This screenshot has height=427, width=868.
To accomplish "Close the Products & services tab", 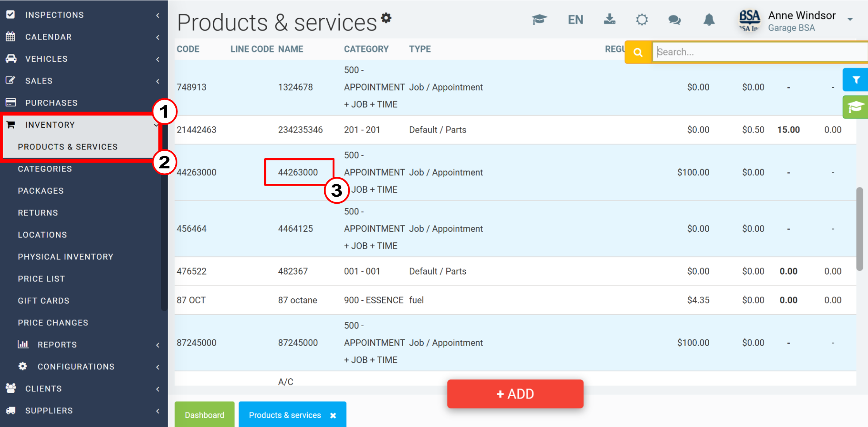I will (x=333, y=416).
